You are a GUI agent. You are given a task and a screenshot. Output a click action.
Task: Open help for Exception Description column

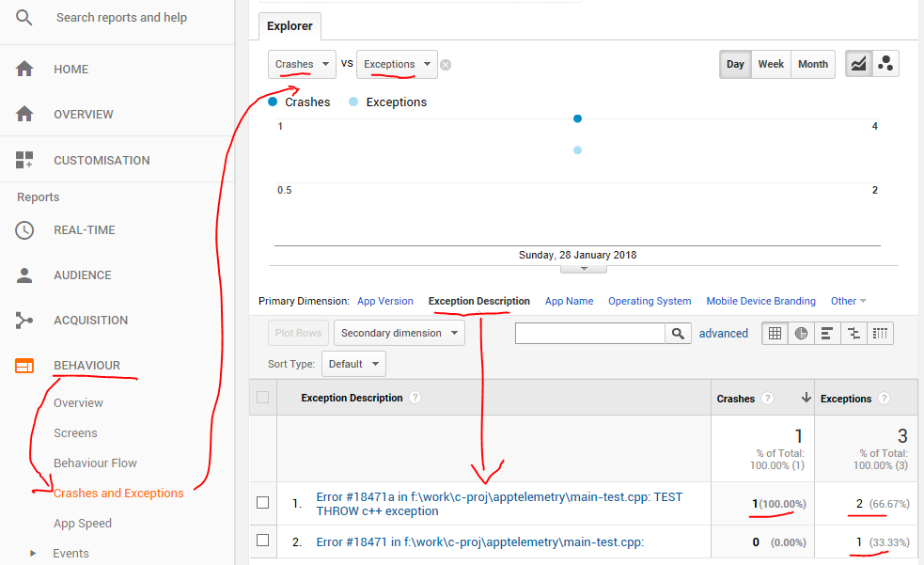[x=415, y=398]
